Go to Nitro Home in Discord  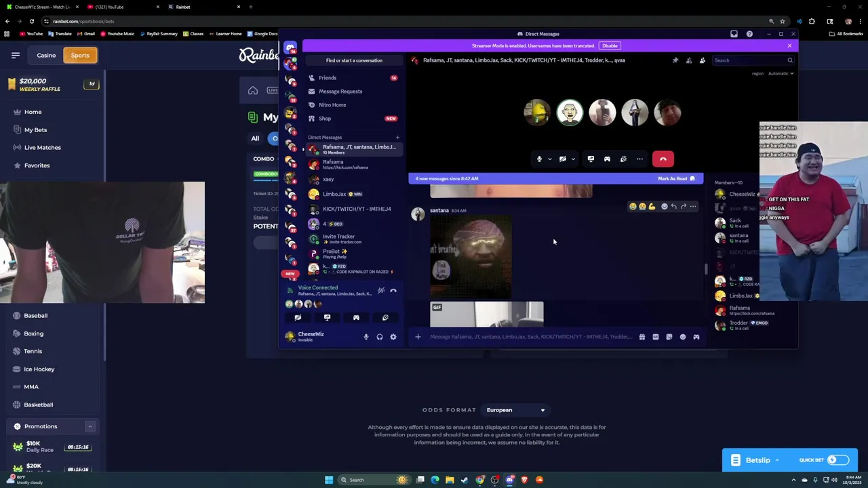pyautogui.click(x=353, y=105)
